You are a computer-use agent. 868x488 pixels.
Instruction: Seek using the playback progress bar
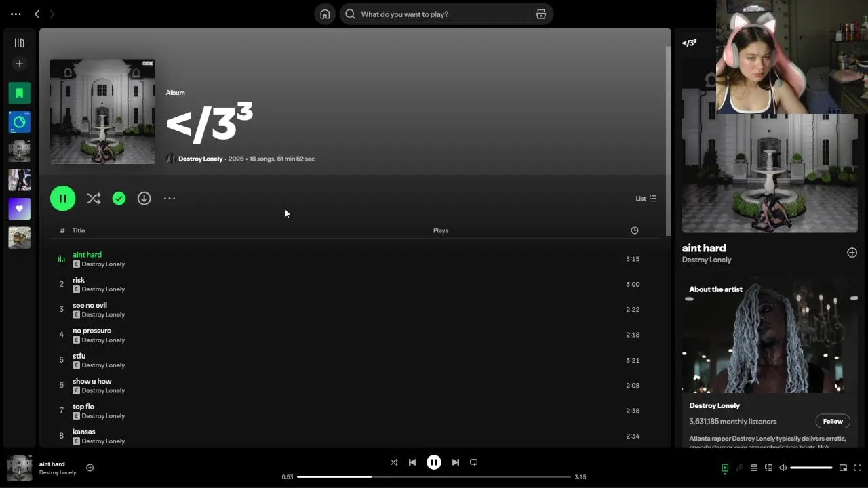tap(434, 477)
